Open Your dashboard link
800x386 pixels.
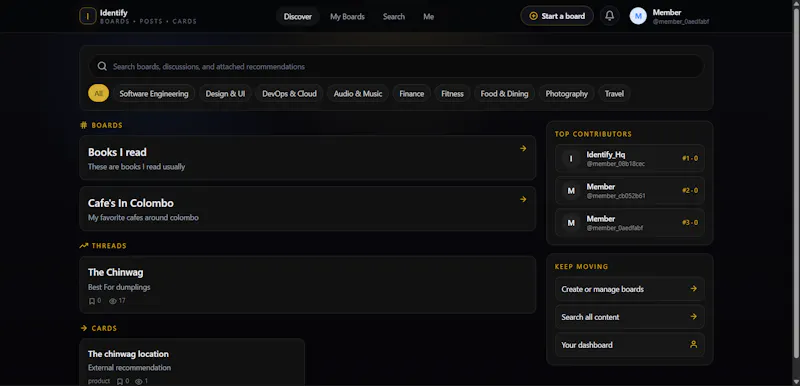(630, 345)
